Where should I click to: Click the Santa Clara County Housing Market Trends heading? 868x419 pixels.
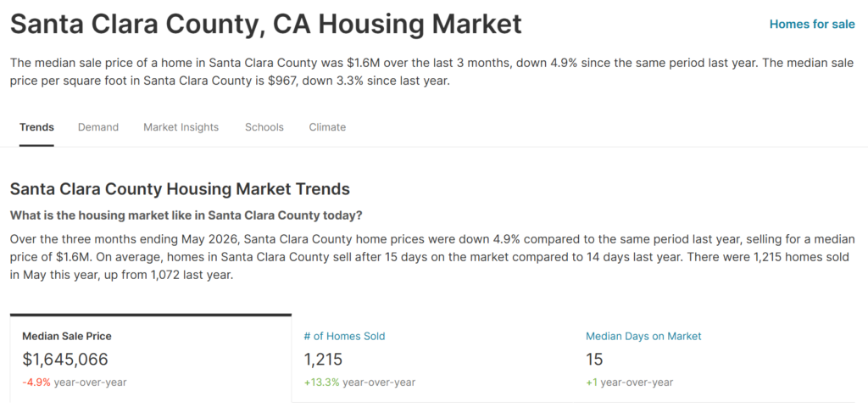point(180,189)
